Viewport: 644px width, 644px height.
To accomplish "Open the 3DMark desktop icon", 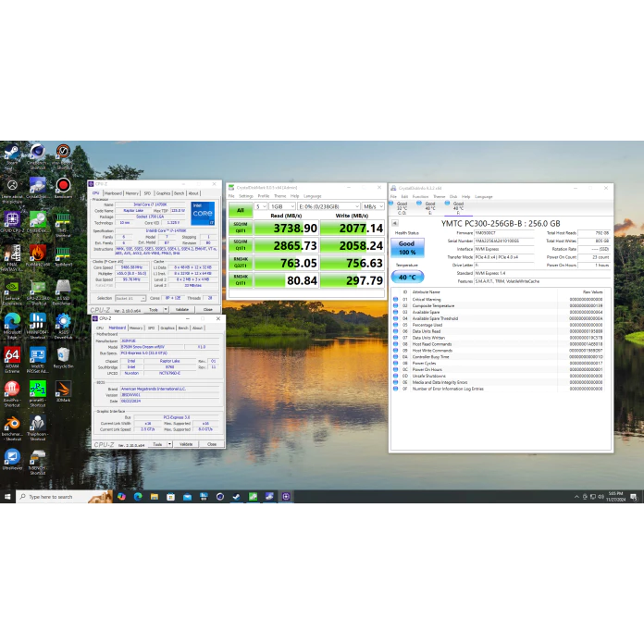I will click(x=63, y=391).
